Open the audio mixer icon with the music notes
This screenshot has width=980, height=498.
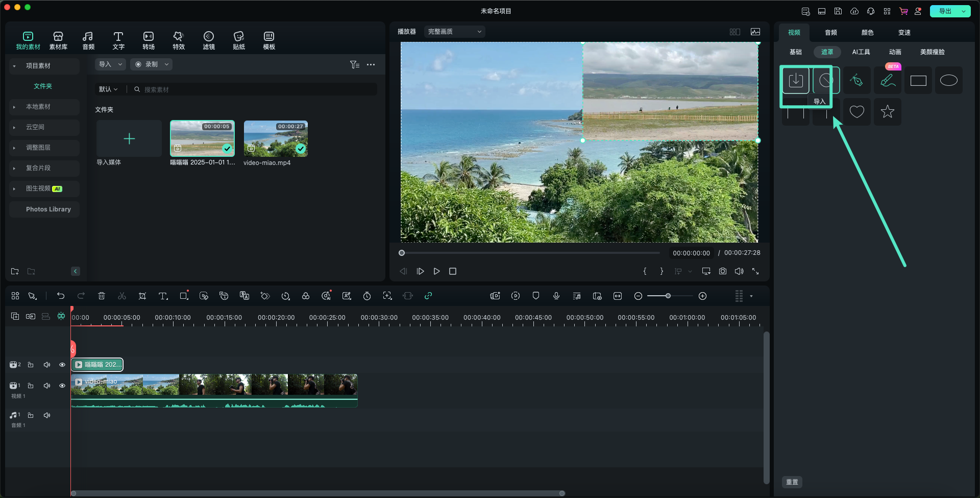[x=577, y=296]
